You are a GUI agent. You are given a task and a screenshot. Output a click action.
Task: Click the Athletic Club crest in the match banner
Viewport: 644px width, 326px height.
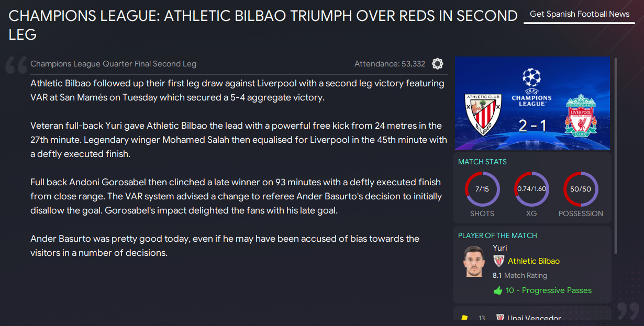(483, 113)
